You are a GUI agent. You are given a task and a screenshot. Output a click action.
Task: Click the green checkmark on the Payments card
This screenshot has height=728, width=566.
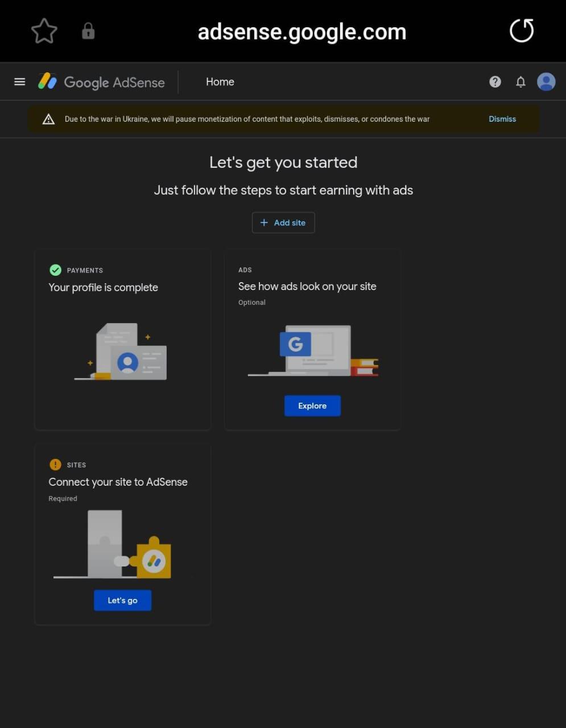click(x=55, y=270)
